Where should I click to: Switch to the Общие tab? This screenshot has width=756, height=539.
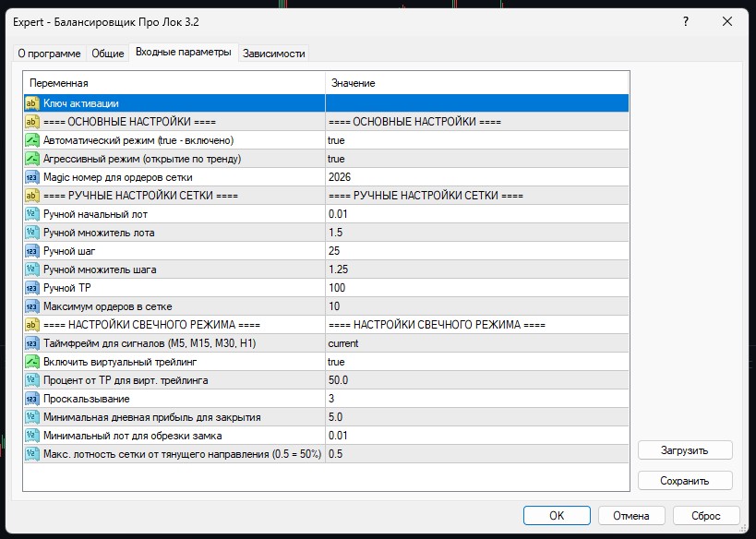click(x=107, y=54)
